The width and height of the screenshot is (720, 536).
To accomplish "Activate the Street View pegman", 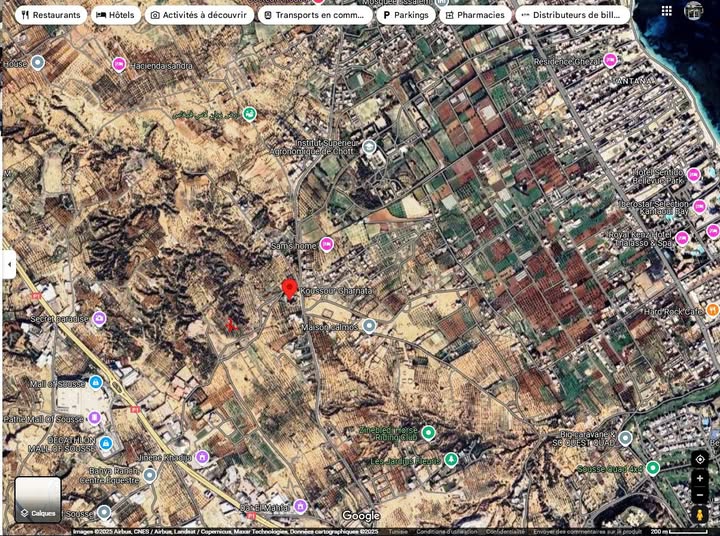I will pyautogui.click(x=700, y=516).
